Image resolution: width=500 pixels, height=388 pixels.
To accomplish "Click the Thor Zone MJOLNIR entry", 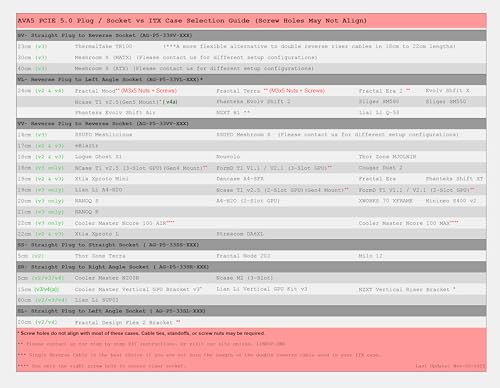I will [387, 157].
